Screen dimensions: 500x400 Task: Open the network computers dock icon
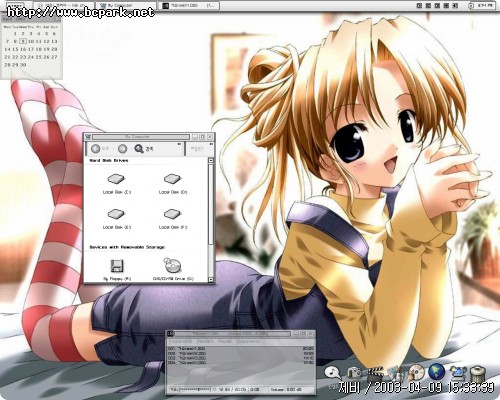(x=458, y=373)
